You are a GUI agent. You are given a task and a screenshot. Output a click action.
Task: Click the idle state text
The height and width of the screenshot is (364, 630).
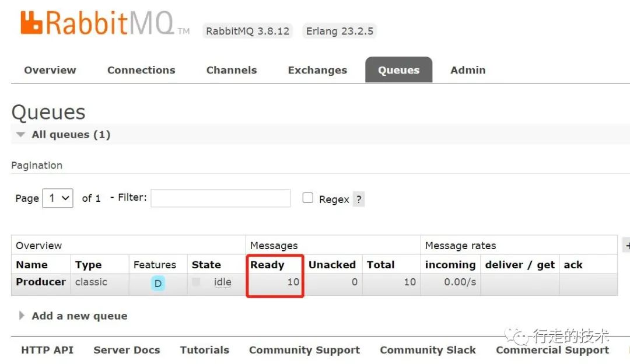(223, 282)
